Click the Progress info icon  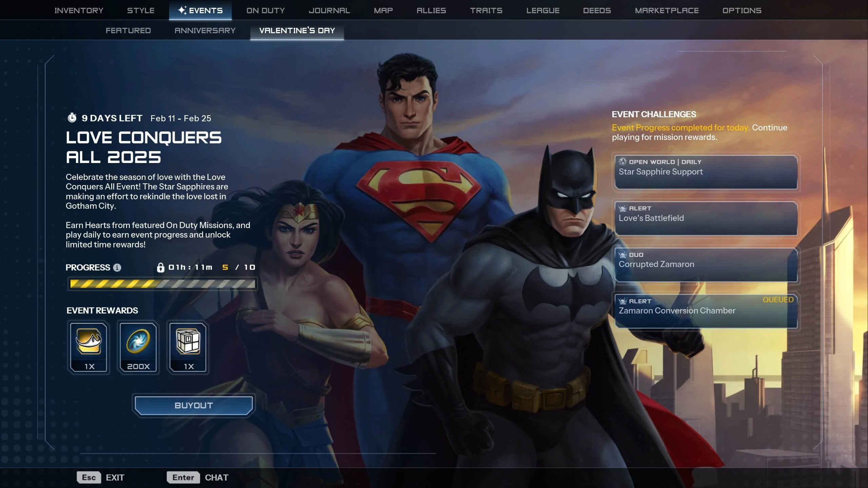[x=117, y=267]
